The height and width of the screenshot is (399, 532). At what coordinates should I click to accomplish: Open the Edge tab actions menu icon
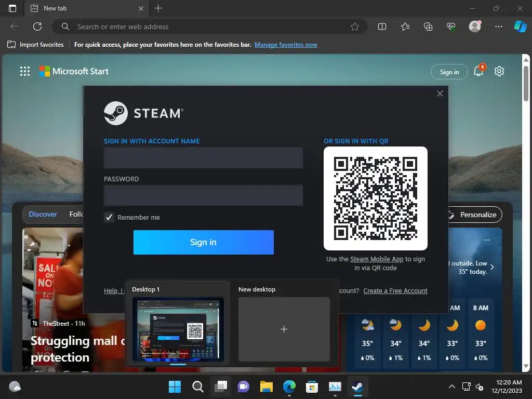[12, 8]
